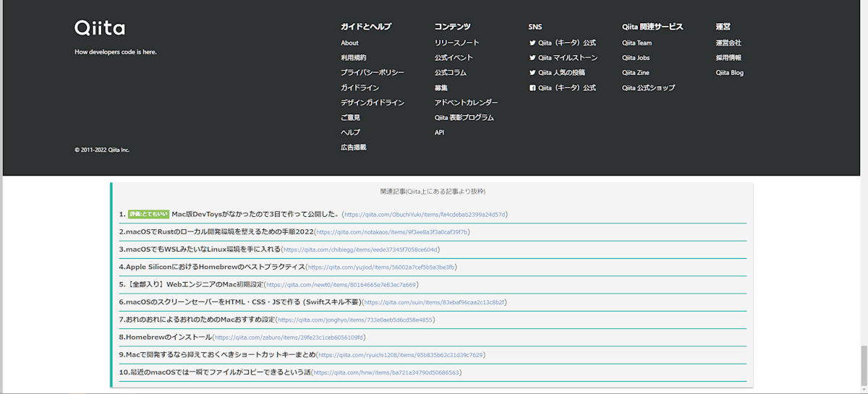Viewport: 868px width, 394px height.
Task: Click Twitter bird icon beside Qiita マイルストーン
Action: click(x=532, y=58)
